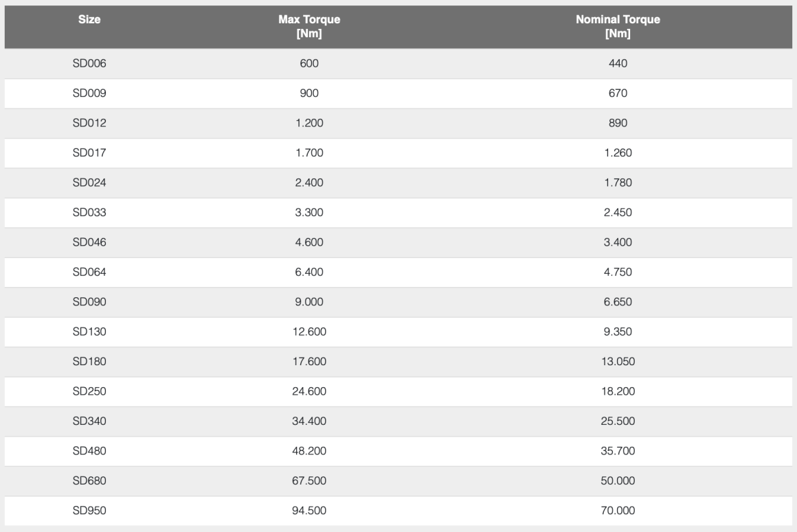Click nominal torque value 4.750
Screen dimensions: 797x532
click(616, 273)
